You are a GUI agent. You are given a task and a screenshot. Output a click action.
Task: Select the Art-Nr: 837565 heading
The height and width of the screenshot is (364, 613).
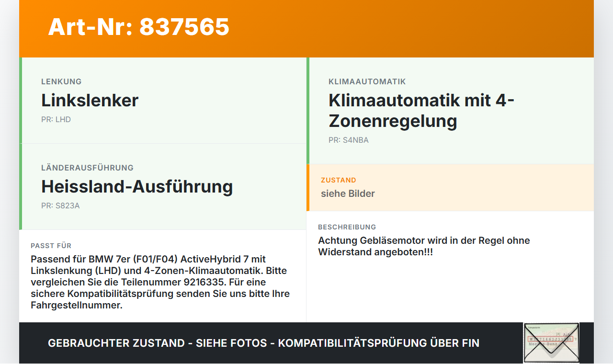pos(139,27)
